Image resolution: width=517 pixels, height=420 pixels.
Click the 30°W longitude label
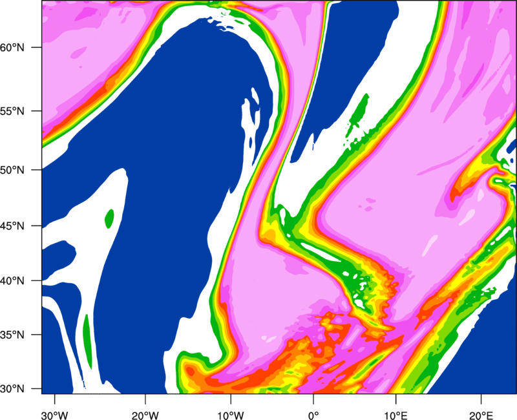click(54, 415)
